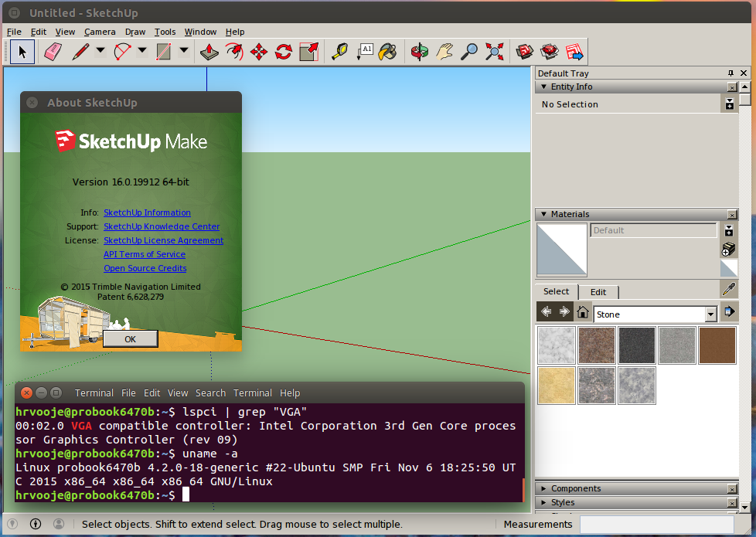
Task: Expand the Components panel
Action: 544,488
